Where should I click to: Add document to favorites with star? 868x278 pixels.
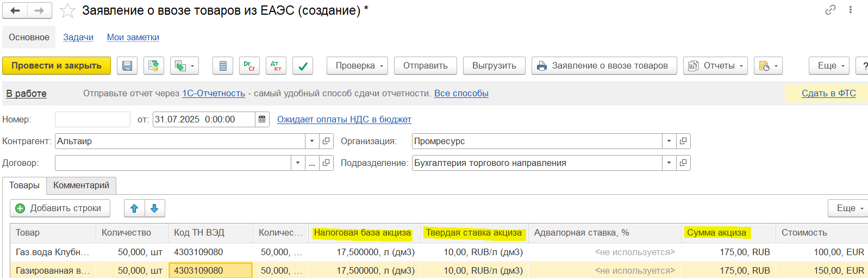click(67, 10)
